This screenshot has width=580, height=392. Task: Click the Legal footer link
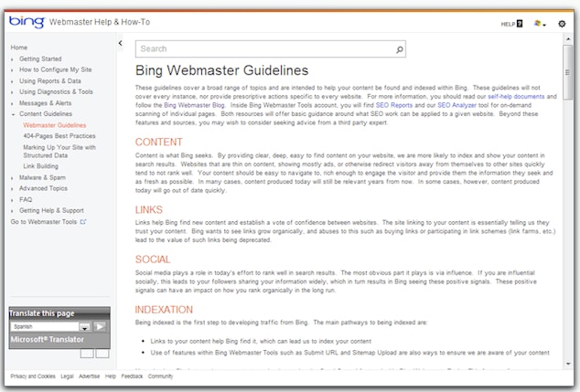[67, 376]
